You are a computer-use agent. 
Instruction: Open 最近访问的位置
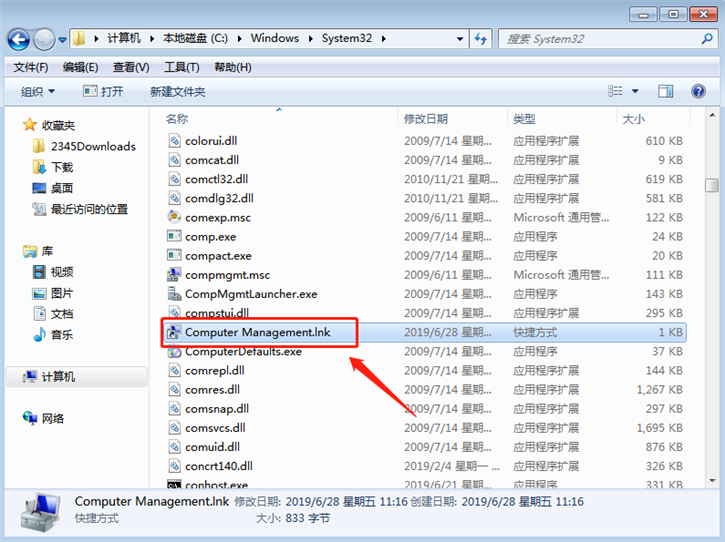pos(80,209)
